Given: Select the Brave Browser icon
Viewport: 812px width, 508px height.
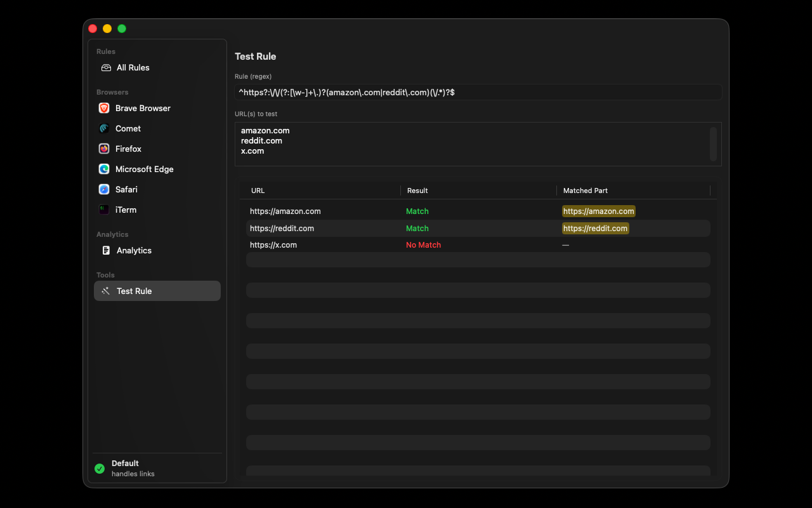Looking at the screenshot, I should [x=104, y=109].
